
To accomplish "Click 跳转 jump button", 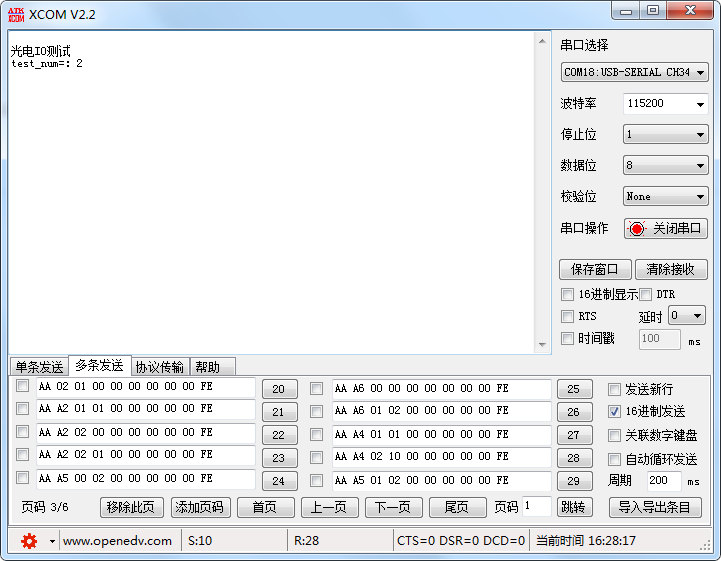I will click(x=574, y=508).
